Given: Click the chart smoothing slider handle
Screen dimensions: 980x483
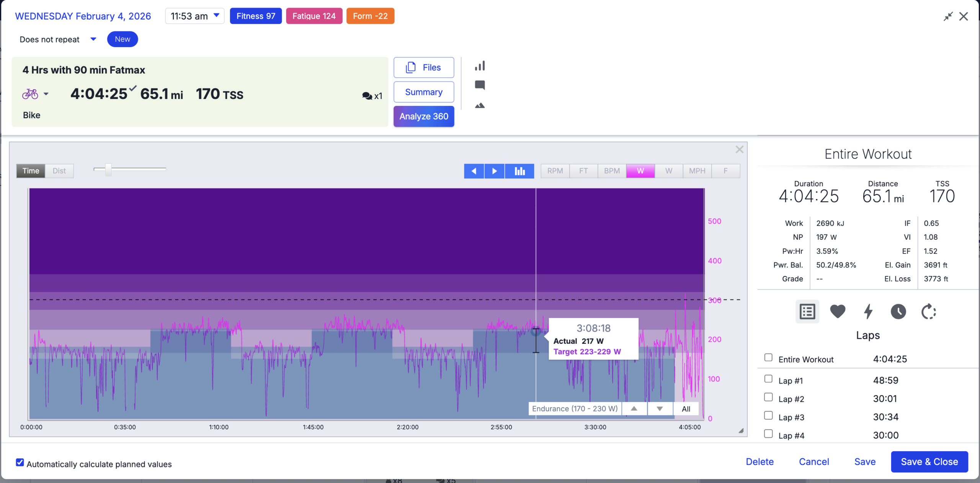Looking at the screenshot, I should click(x=108, y=169).
